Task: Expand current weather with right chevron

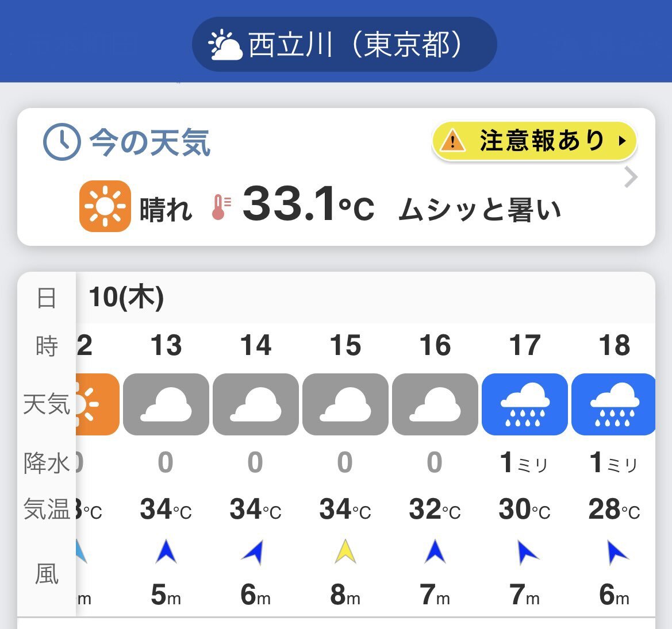Action: pos(631,177)
